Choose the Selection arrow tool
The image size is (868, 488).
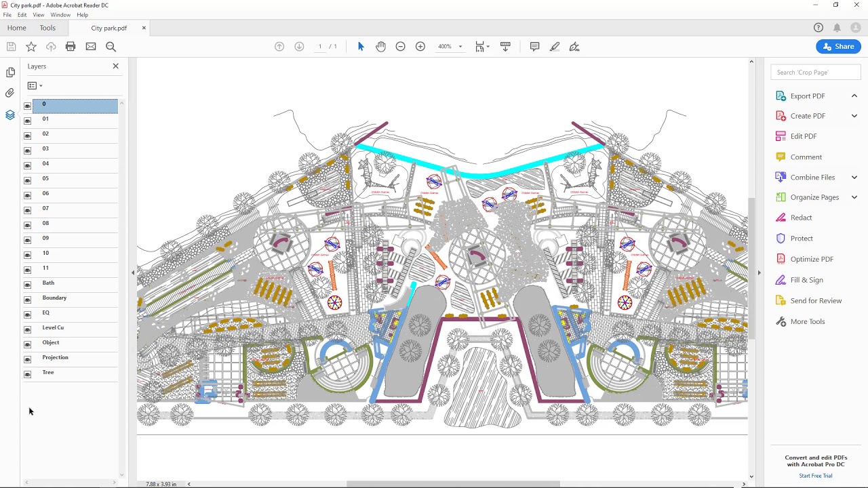pyautogui.click(x=361, y=47)
